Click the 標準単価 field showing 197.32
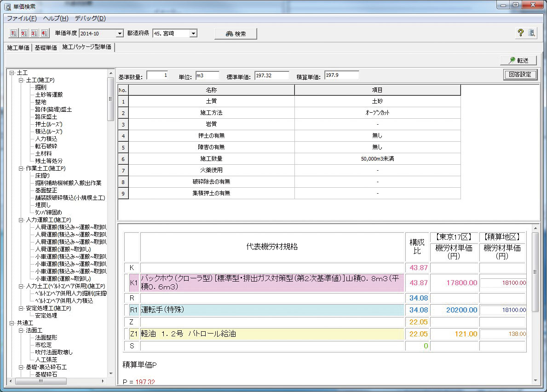The image size is (547, 392). click(x=272, y=75)
